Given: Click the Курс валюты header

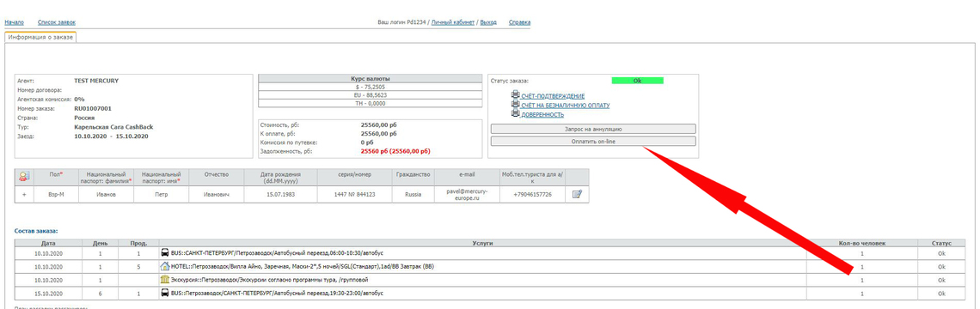Looking at the screenshot, I should 371,79.
